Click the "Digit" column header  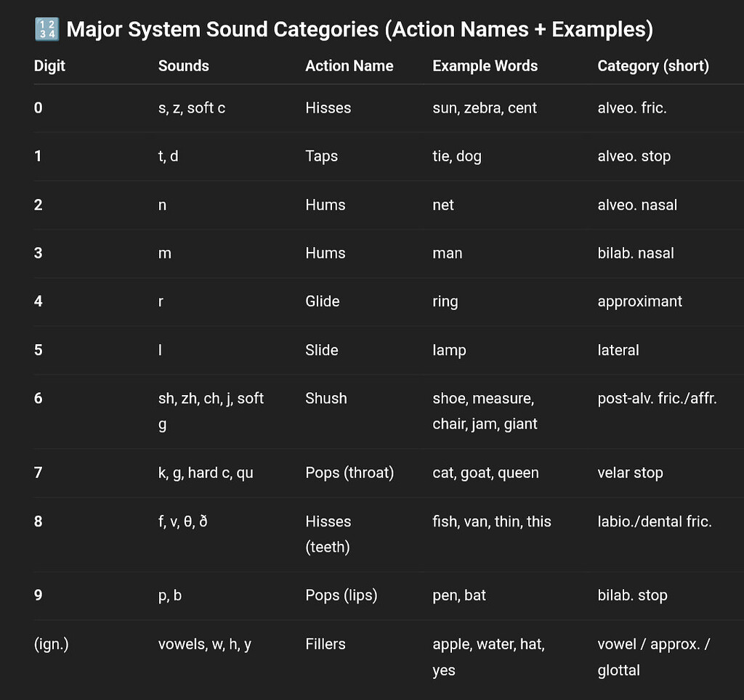tap(49, 66)
